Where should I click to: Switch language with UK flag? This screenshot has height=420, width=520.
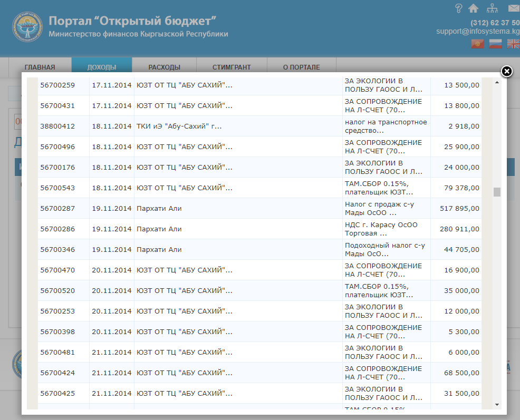(513, 44)
